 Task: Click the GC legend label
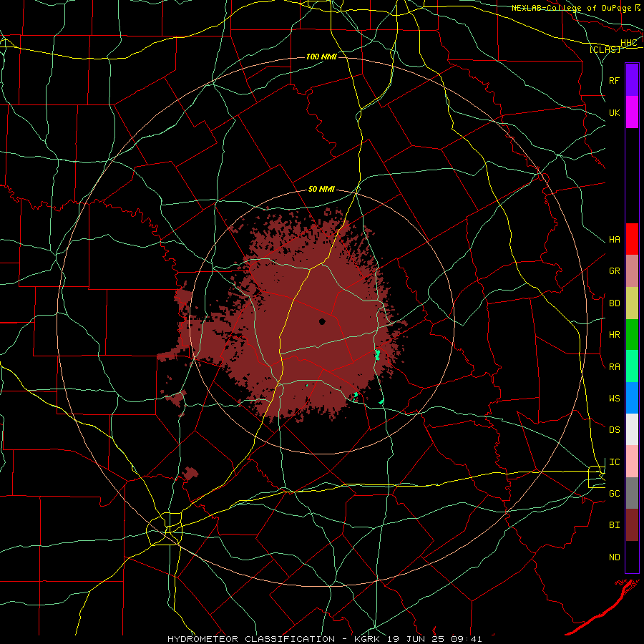tap(614, 494)
